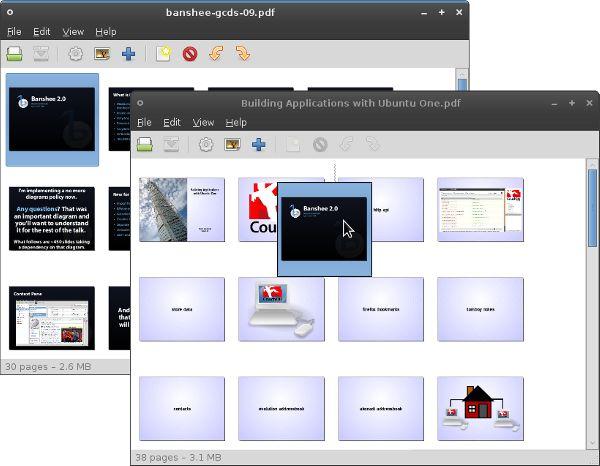Close the Ubuntu One window
600x466 pixels.
pyautogui.click(x=589, y=103)
